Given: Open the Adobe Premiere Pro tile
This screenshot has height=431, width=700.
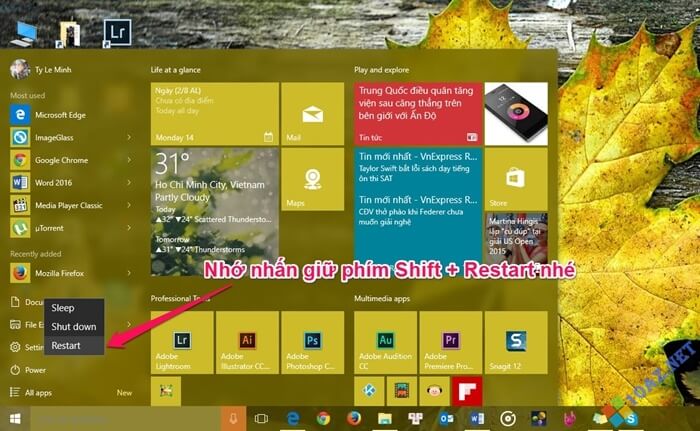Looking at the screenshot, I should pos(450,342).
